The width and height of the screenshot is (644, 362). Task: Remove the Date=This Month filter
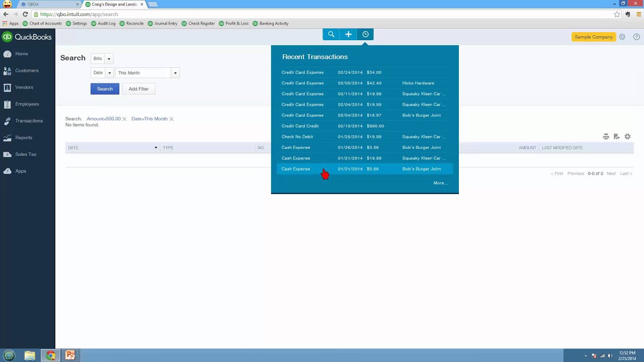[172, 119]
